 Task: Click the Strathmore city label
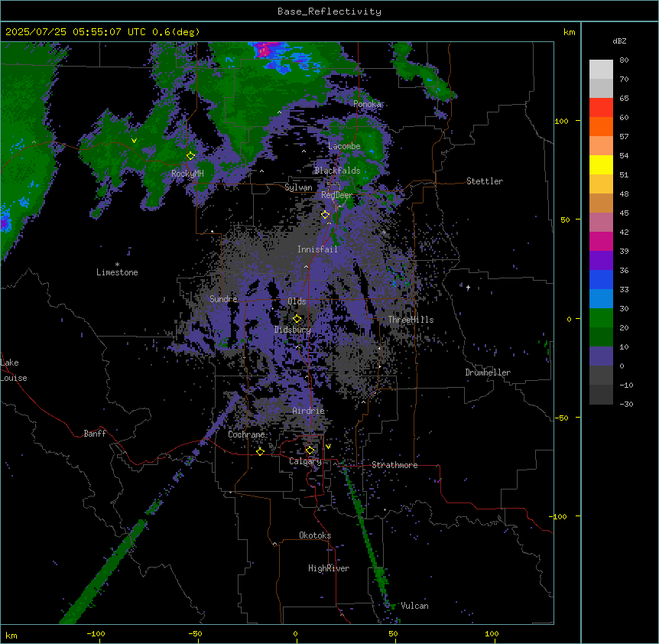coord(394,465)
